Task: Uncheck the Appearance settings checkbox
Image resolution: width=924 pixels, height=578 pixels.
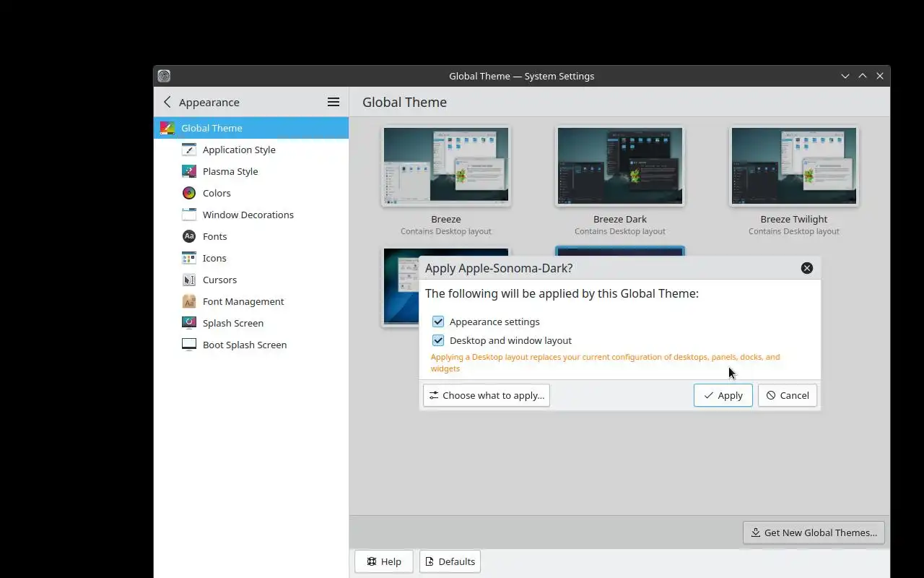Action: coord(438,322)
